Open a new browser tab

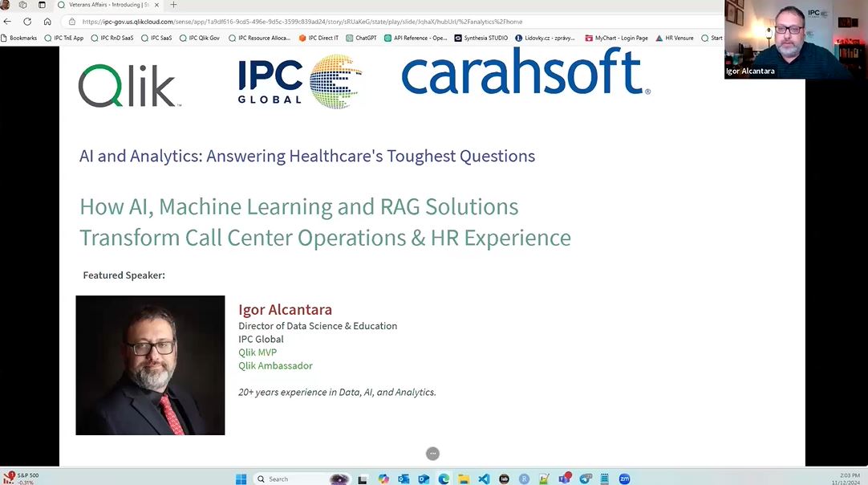[x=173, y=5]
